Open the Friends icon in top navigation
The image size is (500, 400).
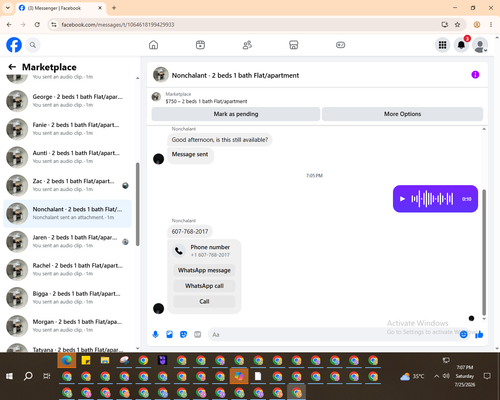[247, 45]
